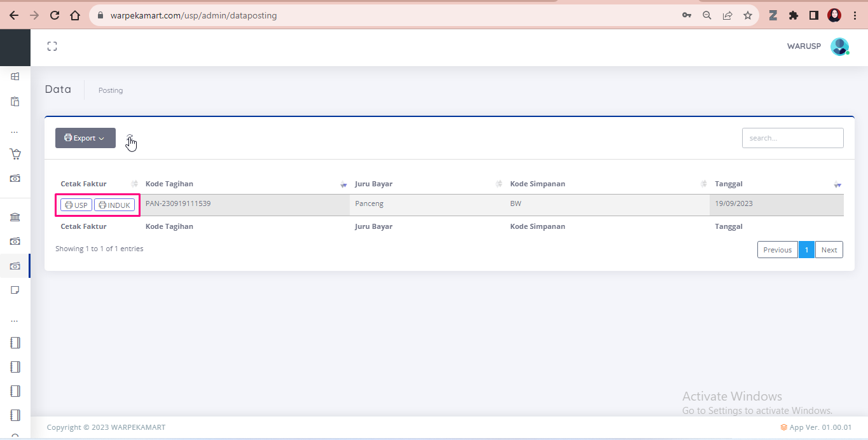
Task: Open the sticky note icon in sidebar
Action: (15, 290)
